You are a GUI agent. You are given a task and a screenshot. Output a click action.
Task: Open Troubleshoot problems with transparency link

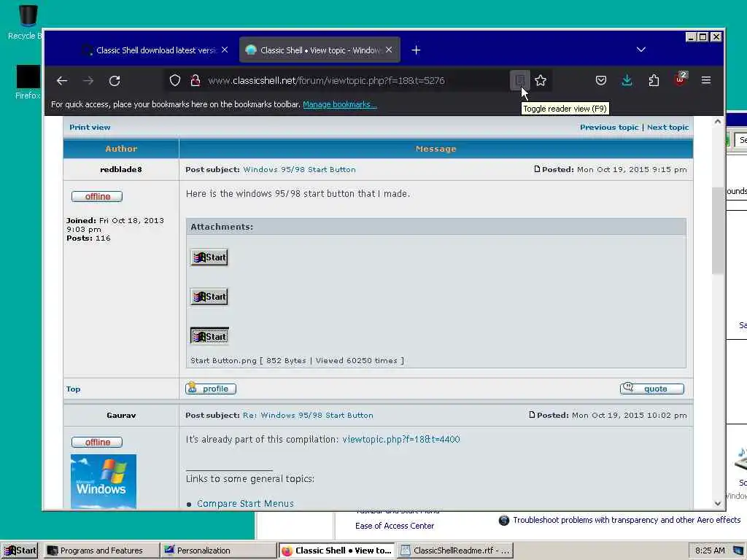pyautogui.click(x=627, y=520)
